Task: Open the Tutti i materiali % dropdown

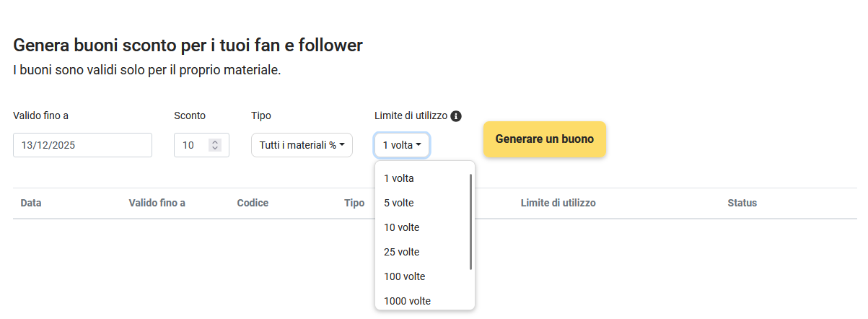Action: click(302, 145)
